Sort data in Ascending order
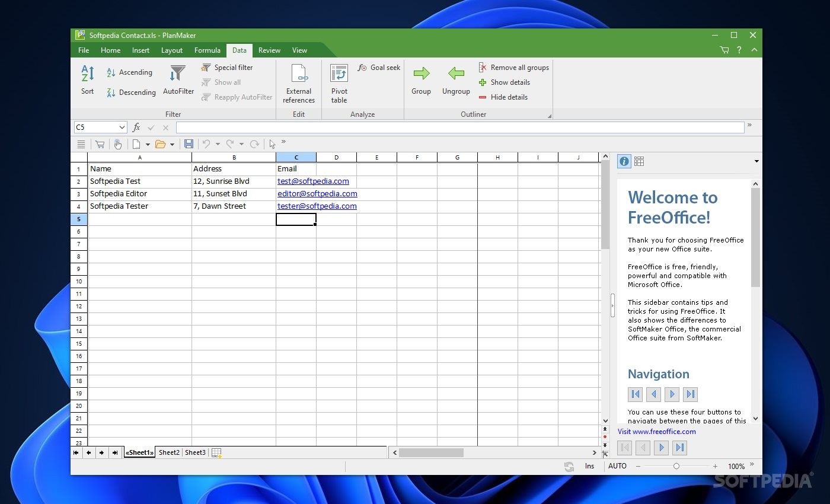 [129, 72]
